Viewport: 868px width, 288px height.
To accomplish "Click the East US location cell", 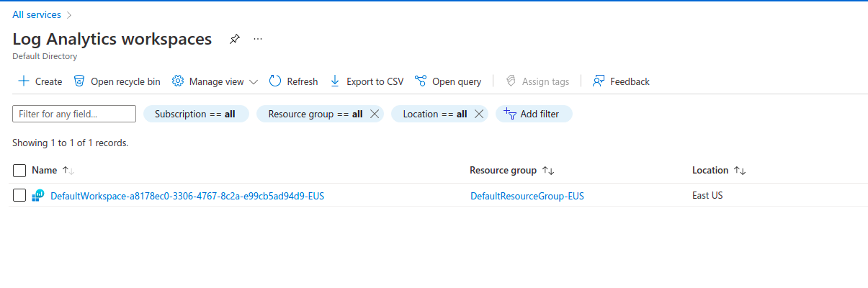I will tap(707, 195).
